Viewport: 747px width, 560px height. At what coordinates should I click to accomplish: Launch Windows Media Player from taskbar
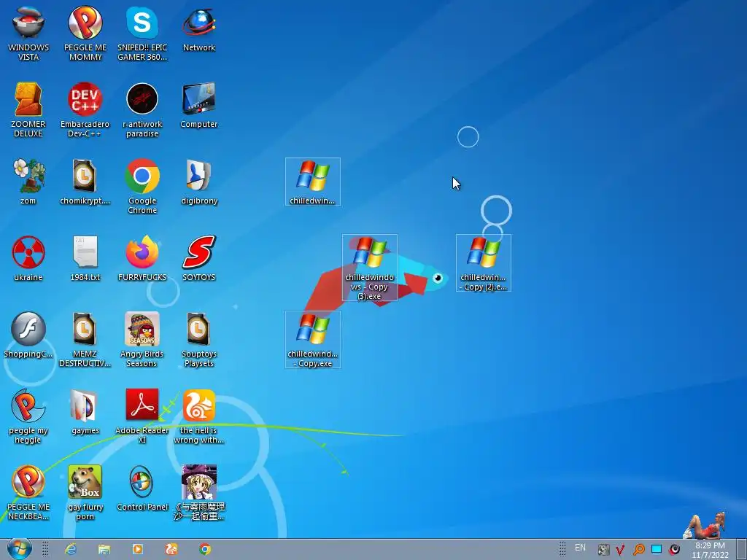138,550
